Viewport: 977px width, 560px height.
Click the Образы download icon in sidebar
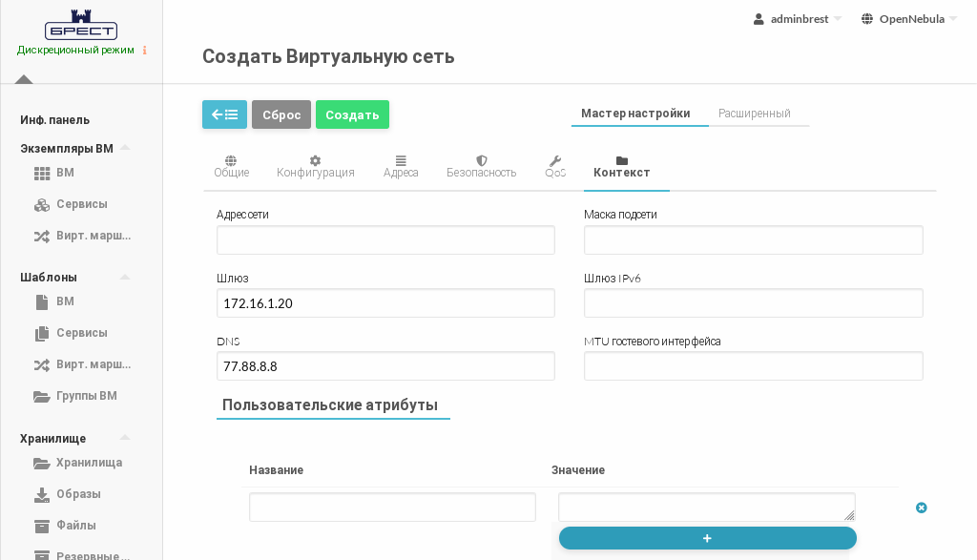tap(42, 495)
